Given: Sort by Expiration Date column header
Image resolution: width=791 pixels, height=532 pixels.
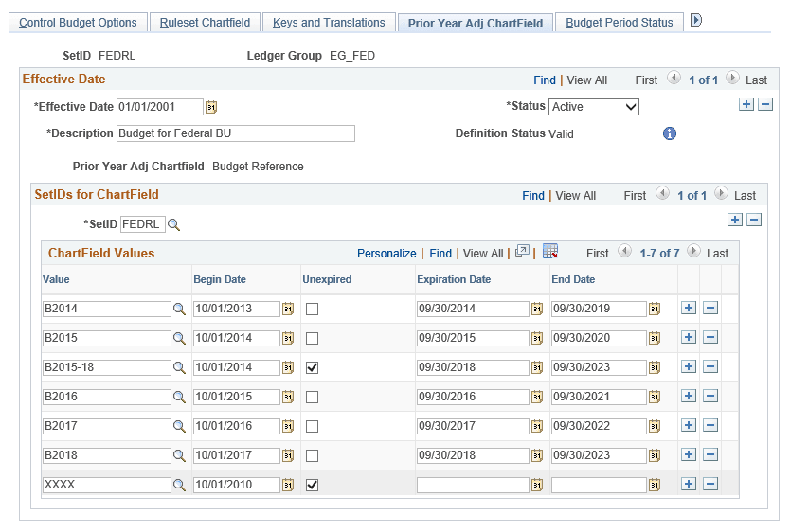Looking at the screenshot, I should (x=454, y=279).
